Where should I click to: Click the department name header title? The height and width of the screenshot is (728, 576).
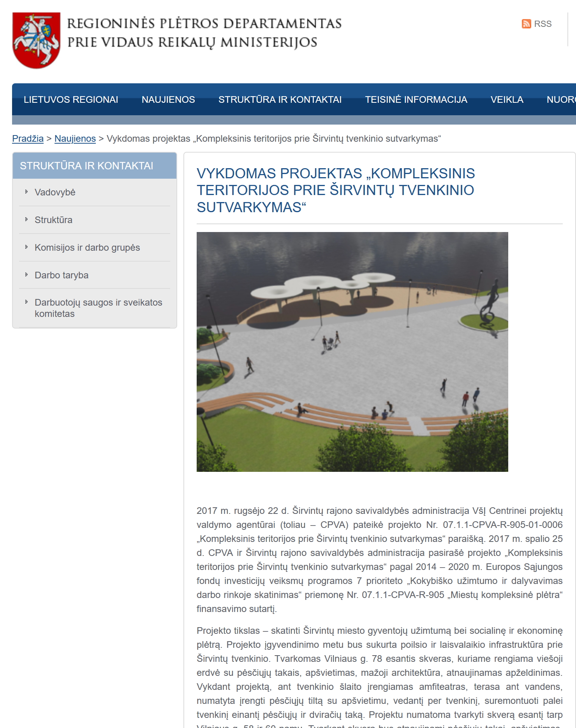[x=204, y=33]
